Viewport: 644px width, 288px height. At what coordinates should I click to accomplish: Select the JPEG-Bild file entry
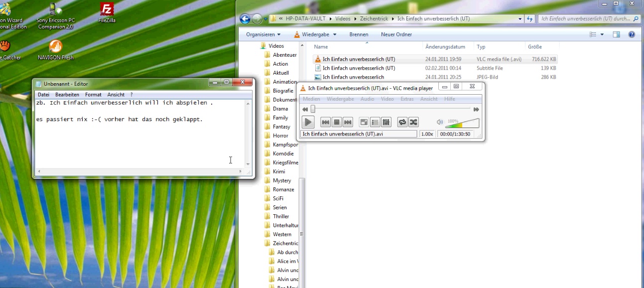[x=435, y=77]
